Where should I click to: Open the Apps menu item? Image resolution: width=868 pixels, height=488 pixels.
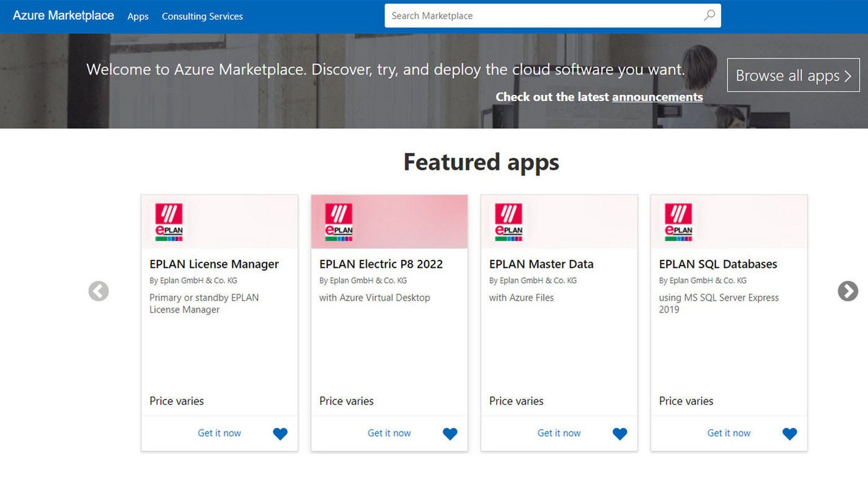[x=138, y=16]
